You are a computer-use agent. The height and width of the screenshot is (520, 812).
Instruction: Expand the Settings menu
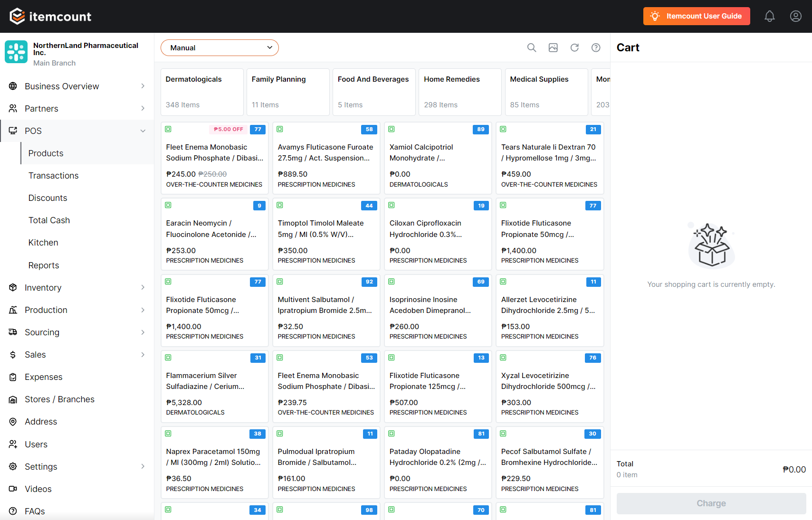click(x=77, y=467)
